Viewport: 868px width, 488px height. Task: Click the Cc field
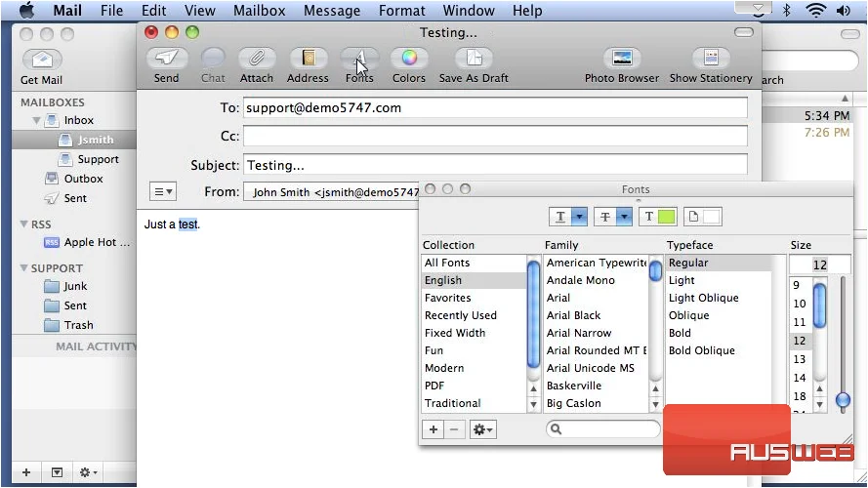pyautogui.click(x=495, y=136)
